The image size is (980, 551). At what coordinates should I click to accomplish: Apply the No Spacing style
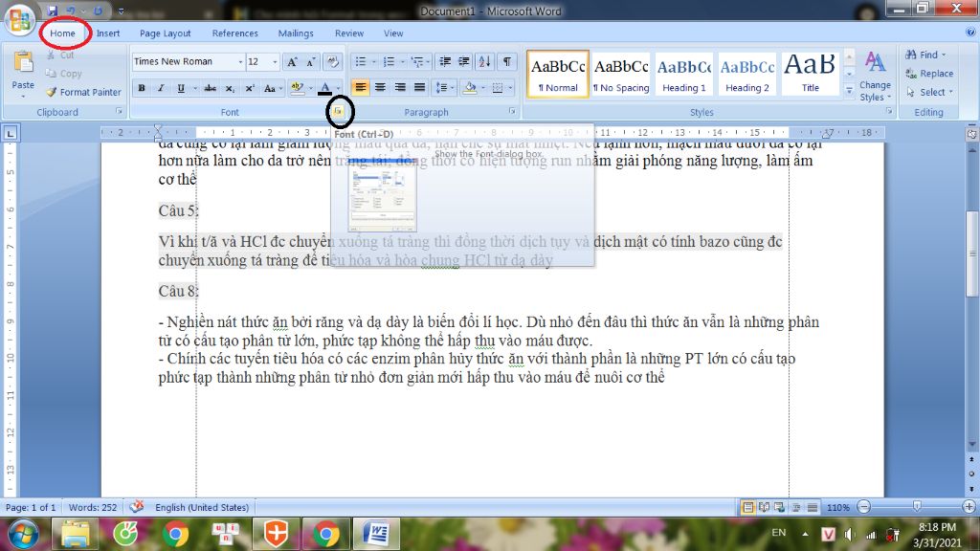pyautogui.click(x=621, y=74)
